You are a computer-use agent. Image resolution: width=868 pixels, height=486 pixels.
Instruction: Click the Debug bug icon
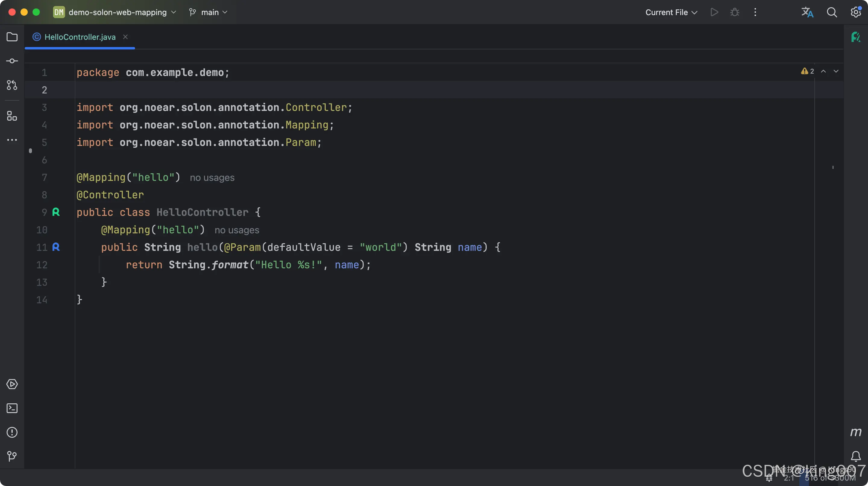point(734,12)
